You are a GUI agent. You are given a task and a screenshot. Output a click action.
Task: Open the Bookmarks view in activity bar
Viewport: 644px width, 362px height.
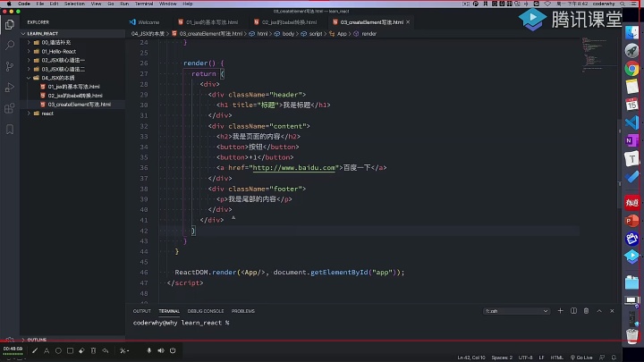tap(10, 130)
